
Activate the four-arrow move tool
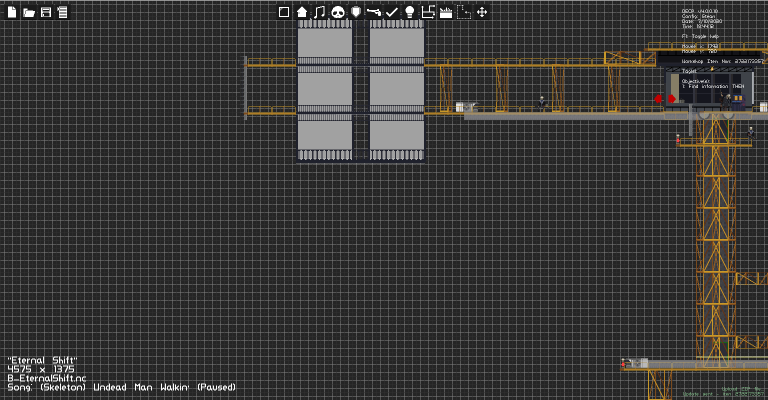482,12
